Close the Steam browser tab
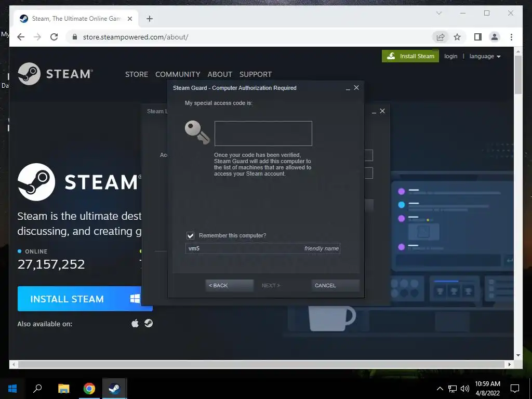 click(129, 19)
